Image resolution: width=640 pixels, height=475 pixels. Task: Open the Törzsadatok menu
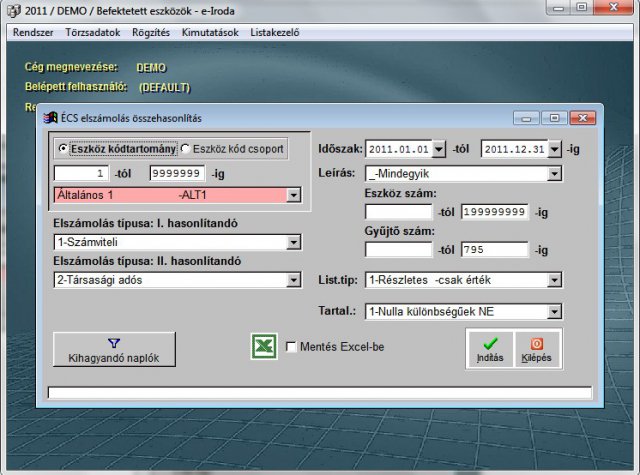(x=92, y=32)
